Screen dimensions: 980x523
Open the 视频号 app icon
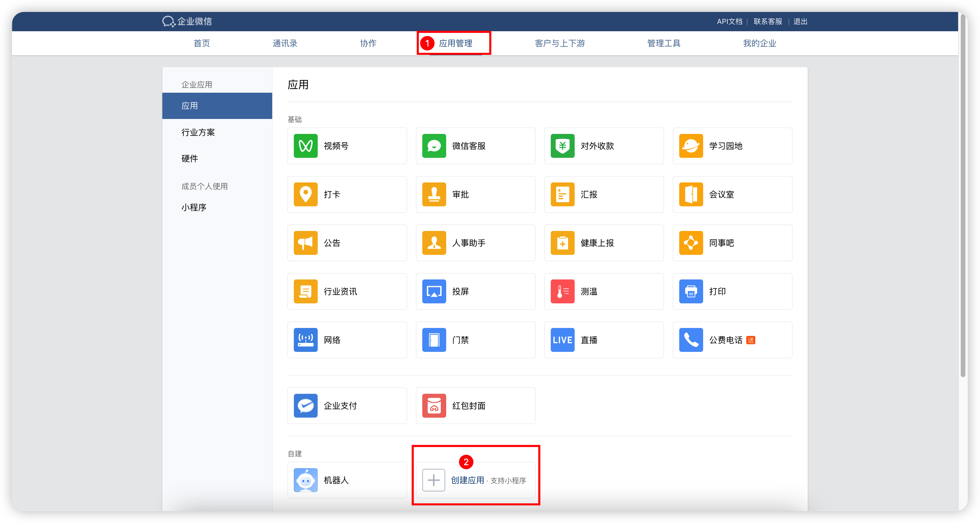click(305, 146)
